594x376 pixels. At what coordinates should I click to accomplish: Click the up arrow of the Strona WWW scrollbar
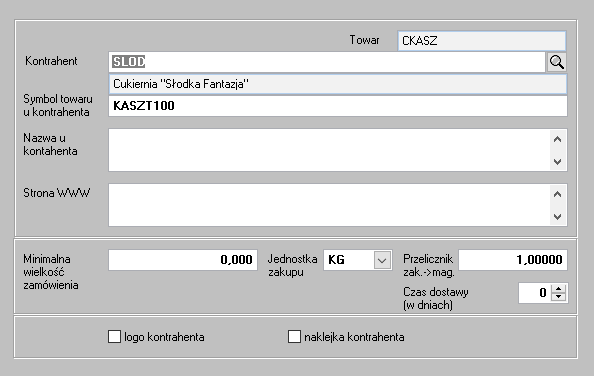557,194
